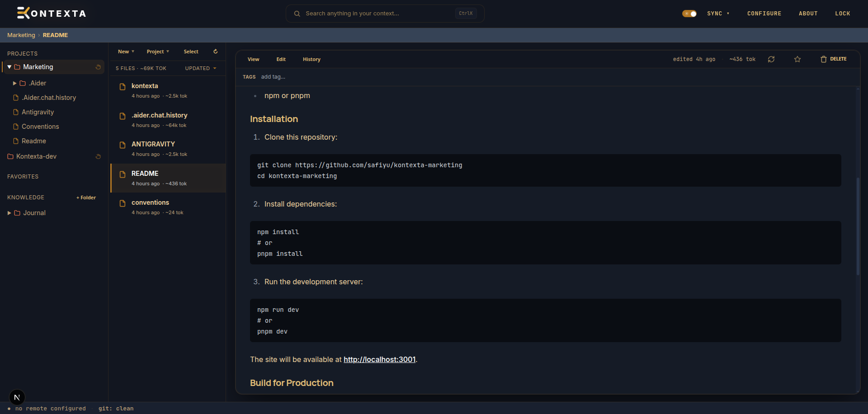The image size is (868, 414).
Task: Click the 'edited 4h ago' label
Action: pos(694,59)
